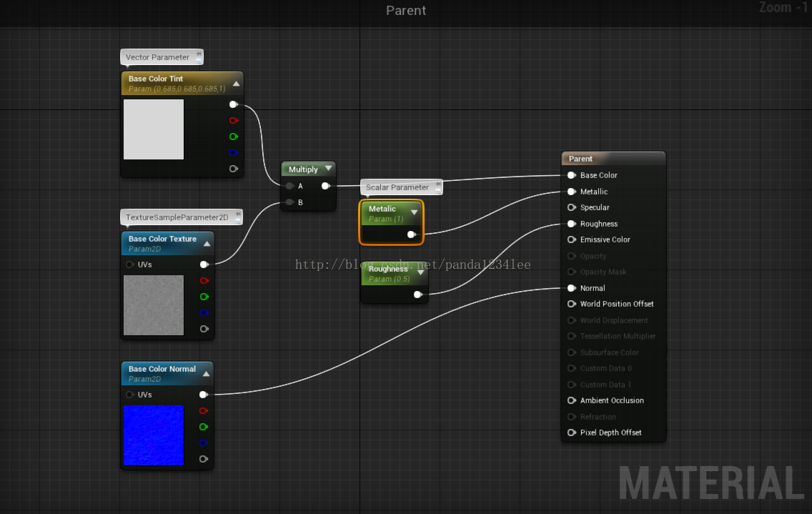Click the Ambient Occlusion input pin
Screen dimensions: 812x514
click(572, 400)
